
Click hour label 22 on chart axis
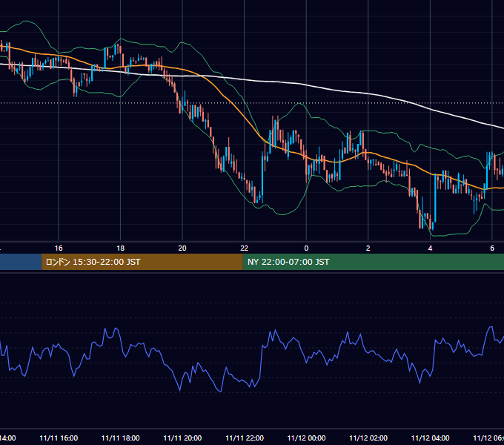(x=245, y=248)
